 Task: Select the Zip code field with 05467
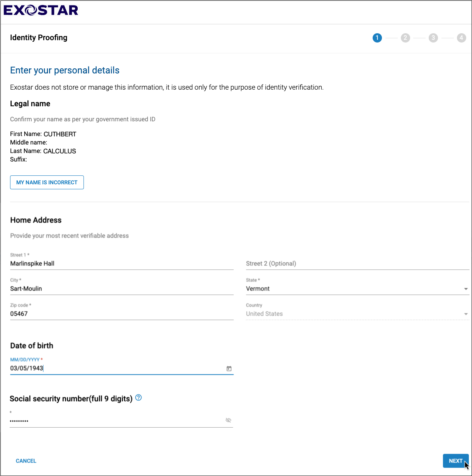[121, 314]
